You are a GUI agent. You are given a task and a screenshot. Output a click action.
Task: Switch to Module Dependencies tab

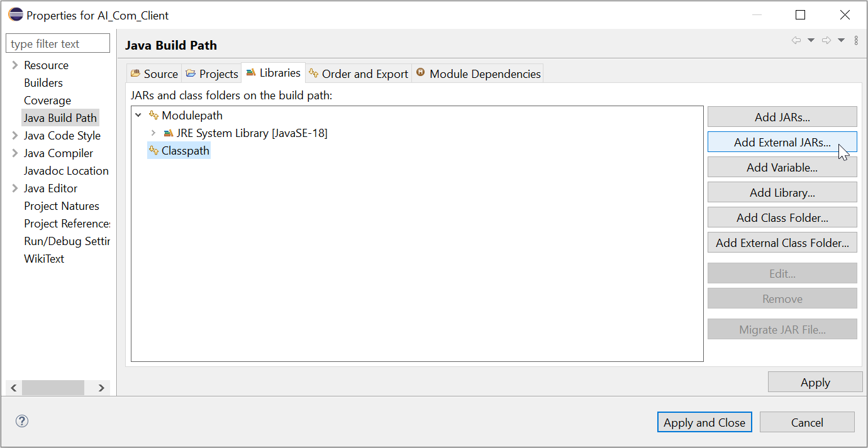pyautogui.click(x=477, y=74)
